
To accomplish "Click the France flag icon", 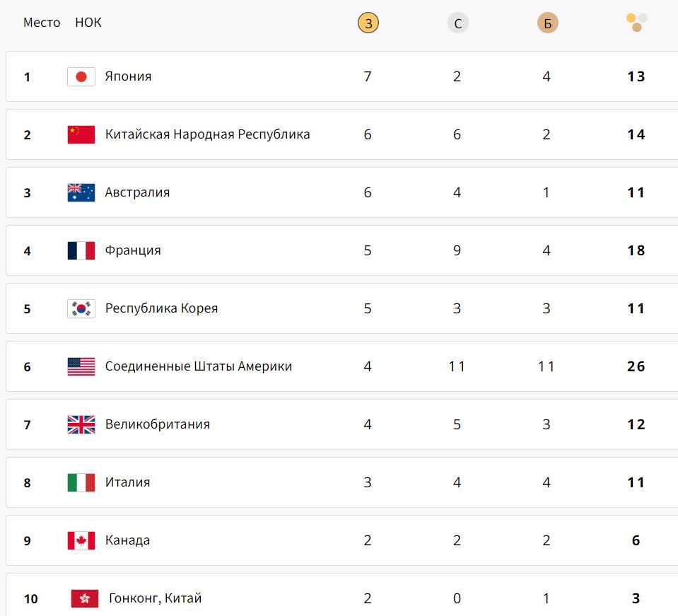I will (81, 250).
